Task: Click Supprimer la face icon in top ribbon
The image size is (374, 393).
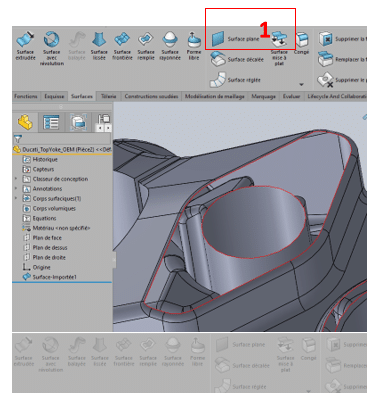Action: [x=325, y=39]
